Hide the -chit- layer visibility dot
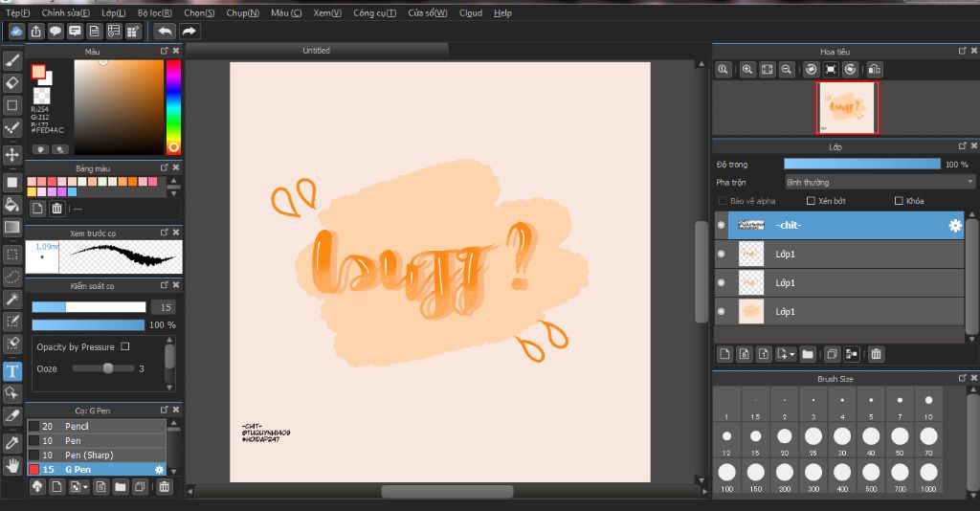This screenshot has width=980, height=511. (722, 225)
